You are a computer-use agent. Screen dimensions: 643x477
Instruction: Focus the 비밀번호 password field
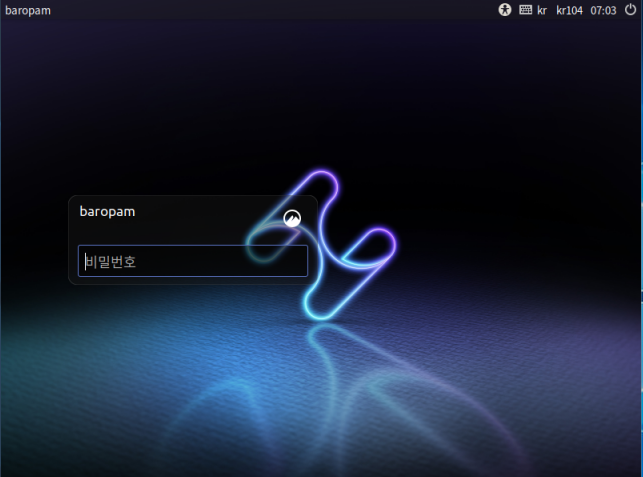coord(193,261)
